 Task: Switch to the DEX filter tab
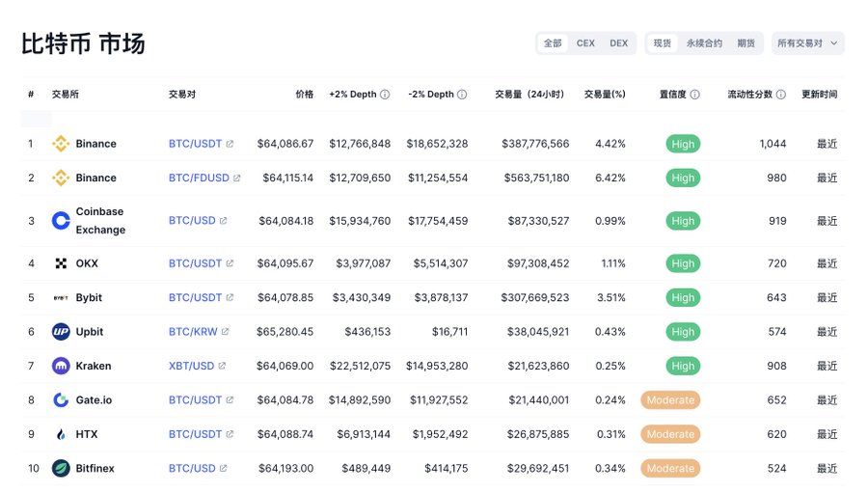619,43
